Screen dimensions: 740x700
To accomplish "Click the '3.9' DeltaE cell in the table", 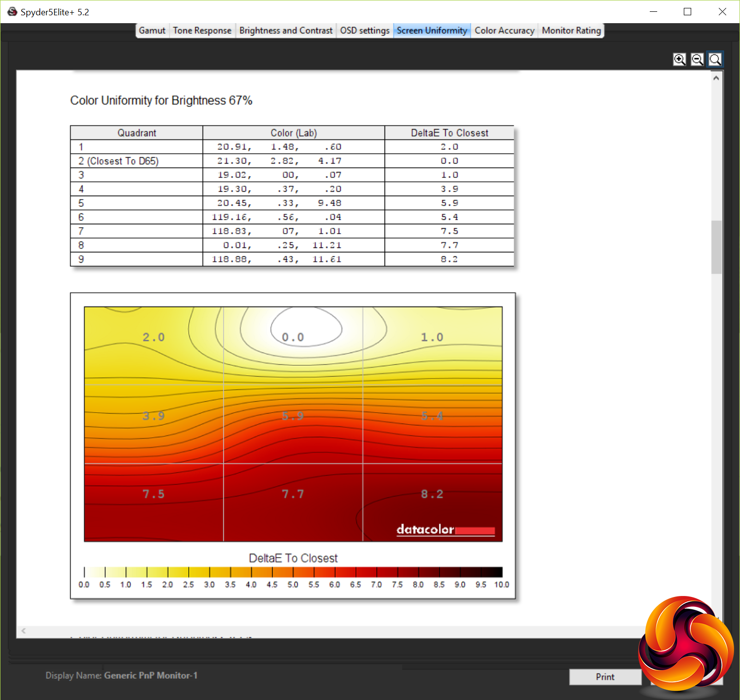I will pos(450,189).
